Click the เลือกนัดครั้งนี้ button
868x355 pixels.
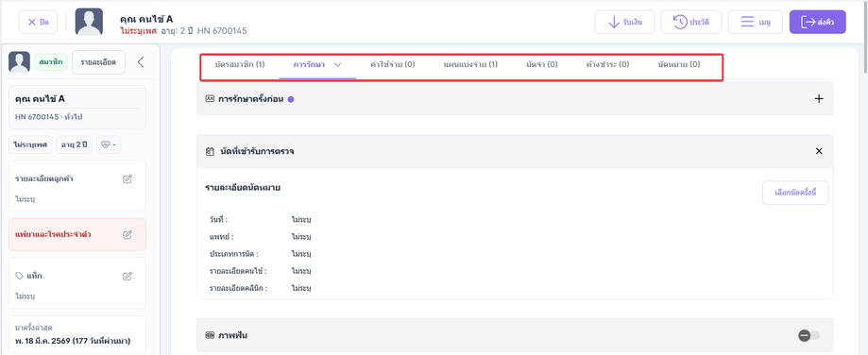coord(795,193)
